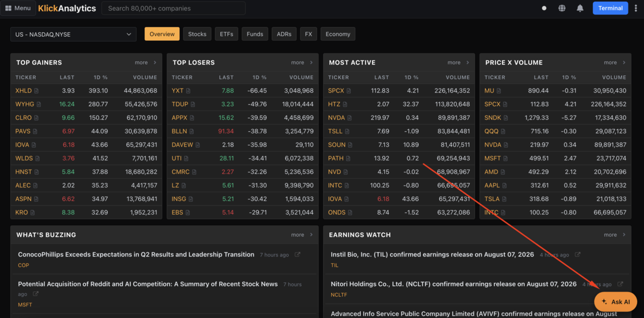The height and width of the screenshot is (318, 644).
Task: Open the AMD ticker in Price X Volume
Action: point(491,172)
